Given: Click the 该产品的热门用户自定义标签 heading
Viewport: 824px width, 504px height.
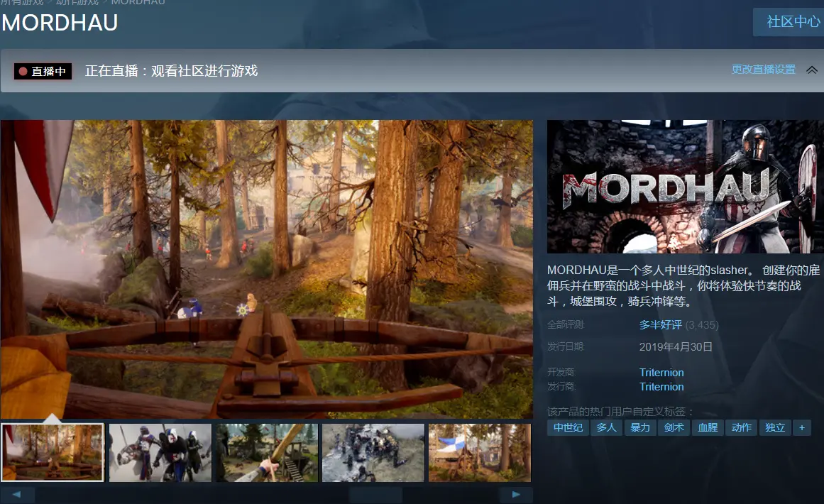Looking at the screenshot, I should [620, 411].
